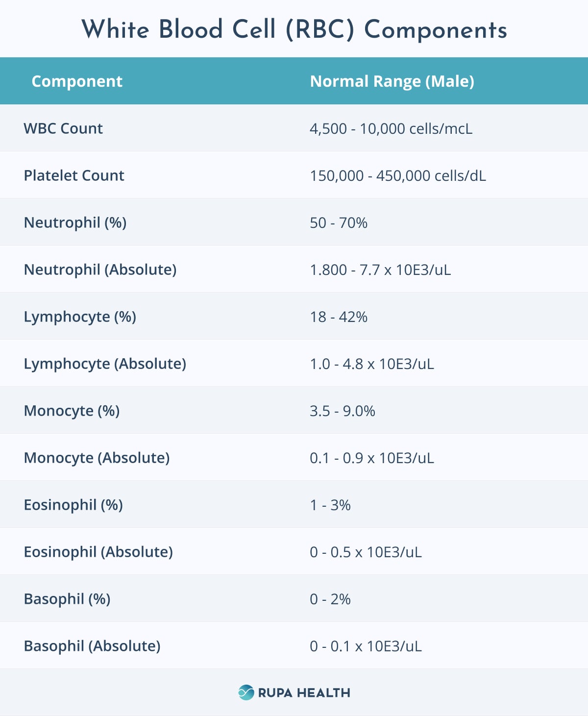
Task: Click the RUPA HEALTH brand text
Action: coord(304,693)
